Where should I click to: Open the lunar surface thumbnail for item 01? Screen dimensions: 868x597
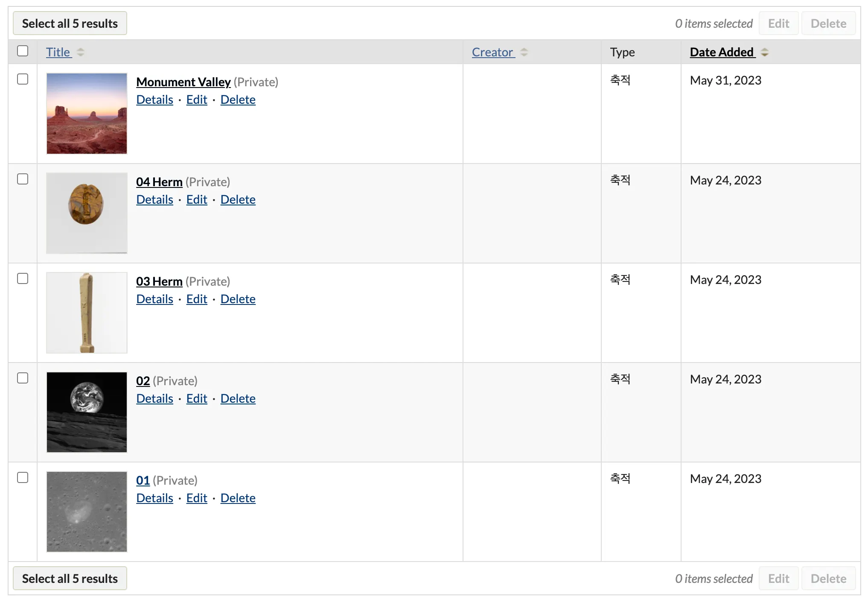tap(87, 512)
